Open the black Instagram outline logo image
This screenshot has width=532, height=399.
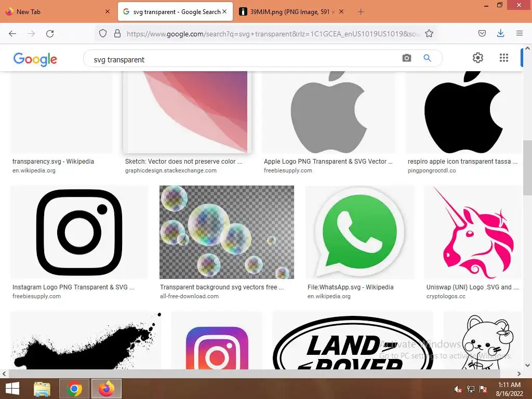[79, 232]
